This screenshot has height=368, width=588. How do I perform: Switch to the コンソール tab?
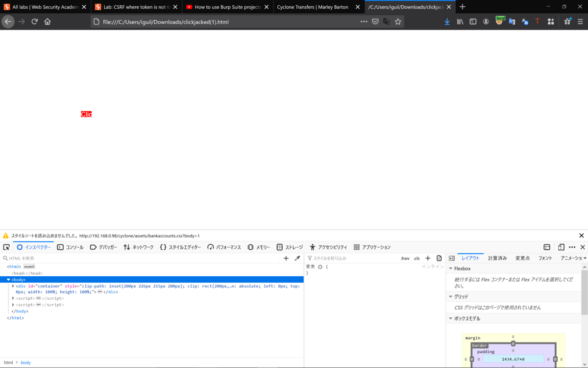click(70, 247)
